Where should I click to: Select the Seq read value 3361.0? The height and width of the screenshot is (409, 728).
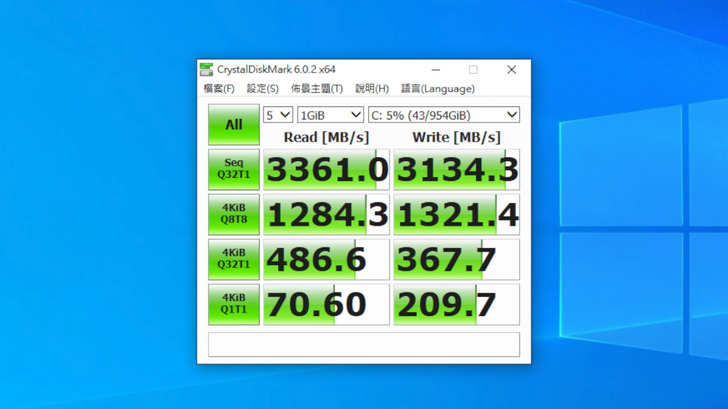(x=326, y=169)
